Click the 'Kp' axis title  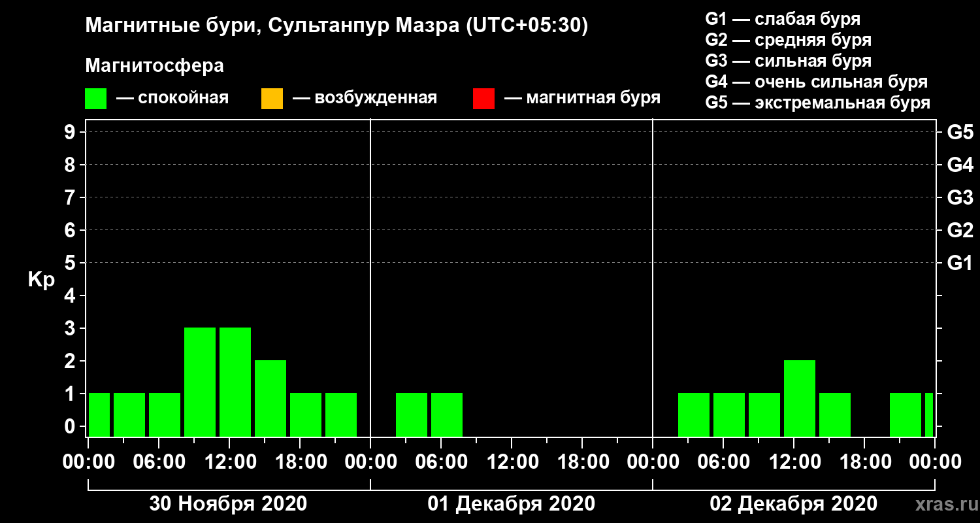pos(41,280)
